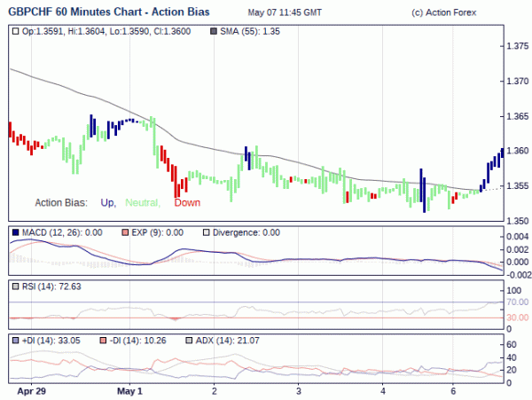
Task: Click the 1.360 price axis label
Action: (x=518, y=151)
